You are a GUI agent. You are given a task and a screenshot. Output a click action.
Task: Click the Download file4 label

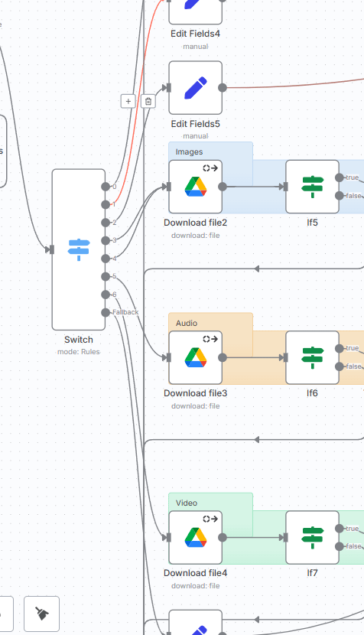coord(196,573)
